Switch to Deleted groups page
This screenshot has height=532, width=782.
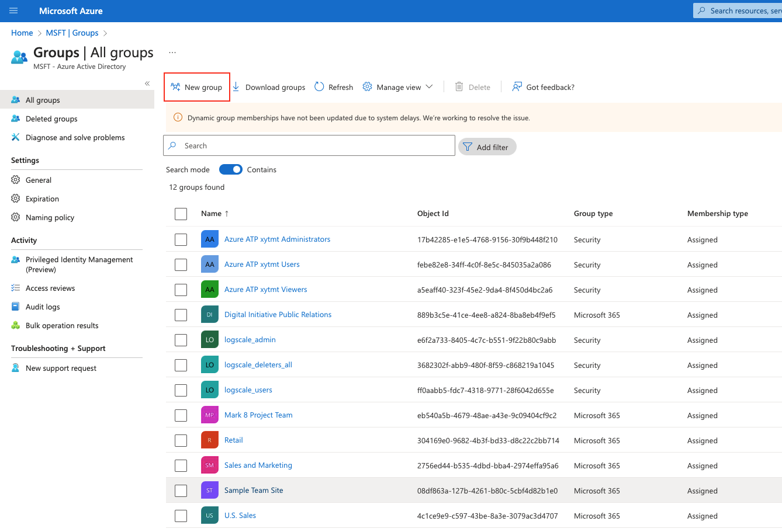click(x=51, y=119)
